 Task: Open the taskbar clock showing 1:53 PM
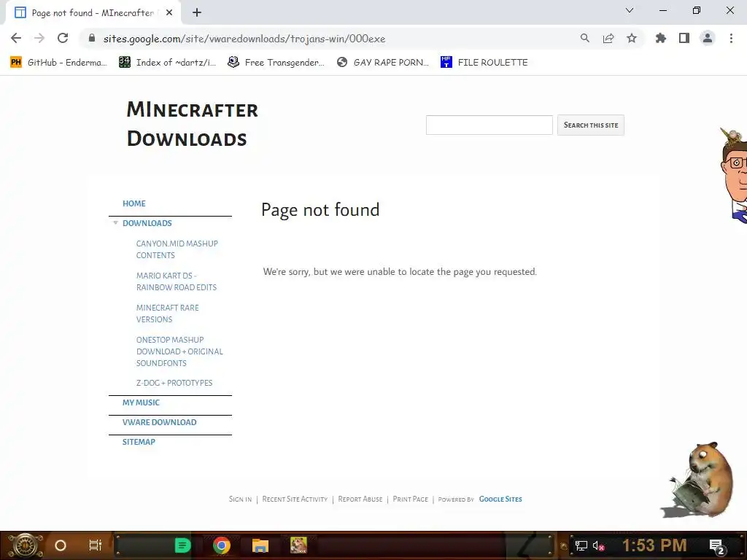click(x=654, y=545)
